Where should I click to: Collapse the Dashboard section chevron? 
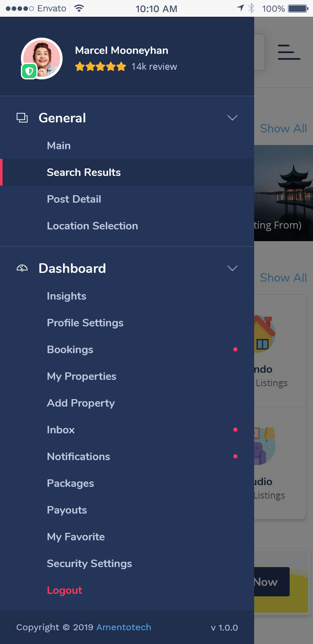coord(232,268)
